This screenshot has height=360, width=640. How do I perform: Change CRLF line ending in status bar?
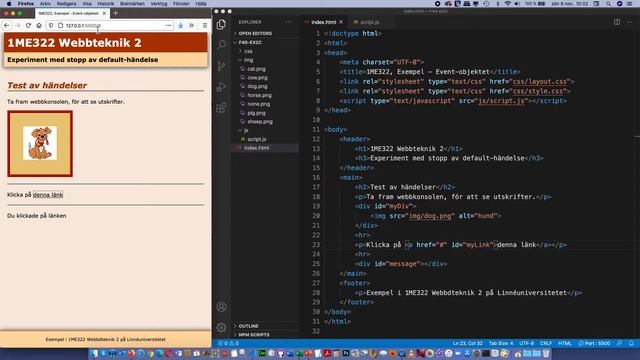546,343
